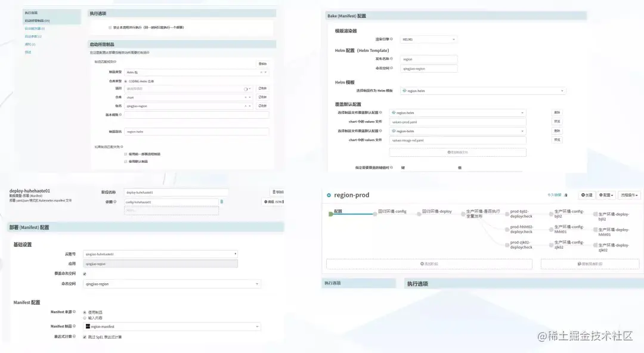
Task: Open the region-prod 配置 dropdown button
Action: click(606, 195)
